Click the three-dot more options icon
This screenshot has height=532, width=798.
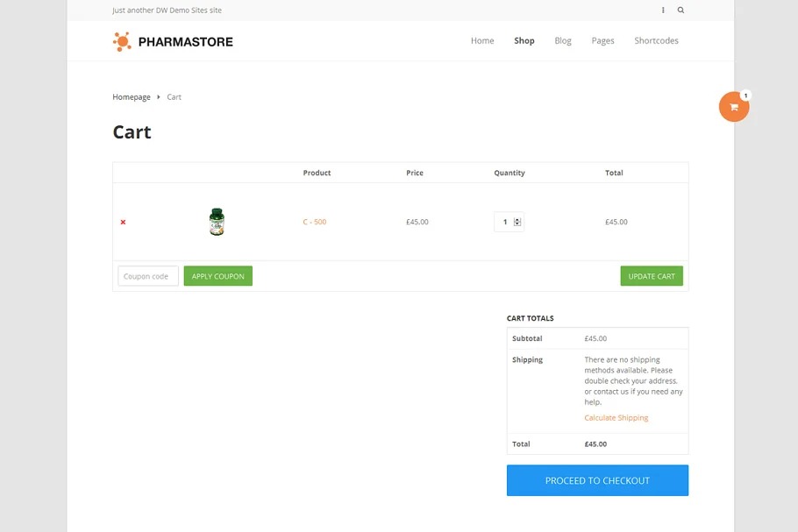(663, 11)
